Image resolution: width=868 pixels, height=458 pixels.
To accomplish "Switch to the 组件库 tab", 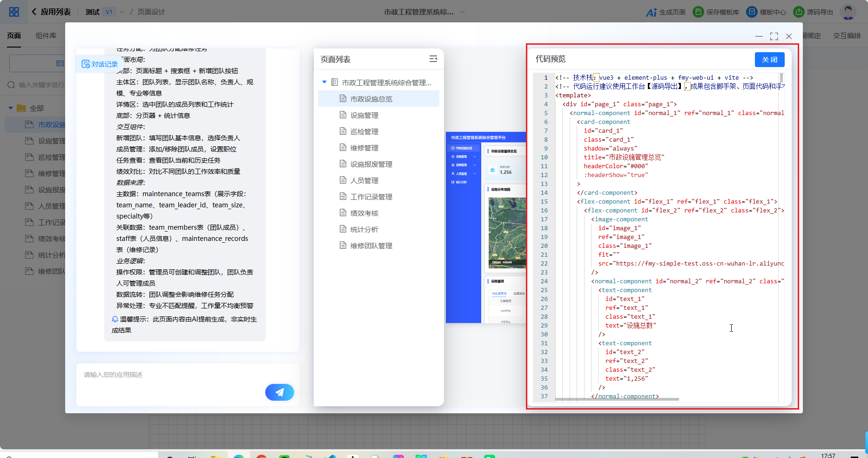I will tap(46, 36).
